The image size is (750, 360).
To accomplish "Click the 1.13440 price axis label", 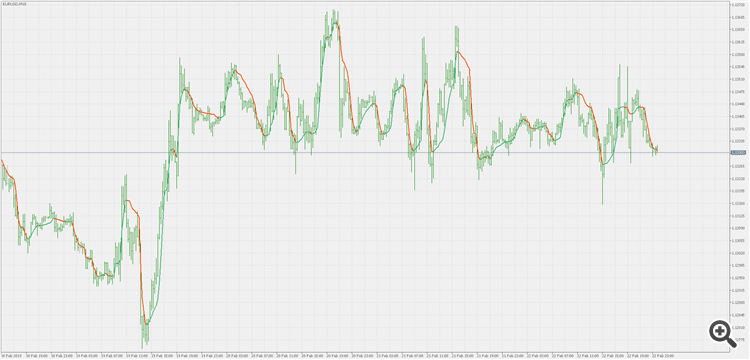I will click(738, 104).
